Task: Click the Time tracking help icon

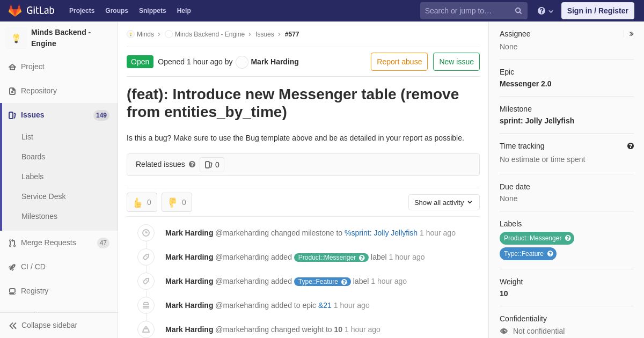Action: coord(631,146)
